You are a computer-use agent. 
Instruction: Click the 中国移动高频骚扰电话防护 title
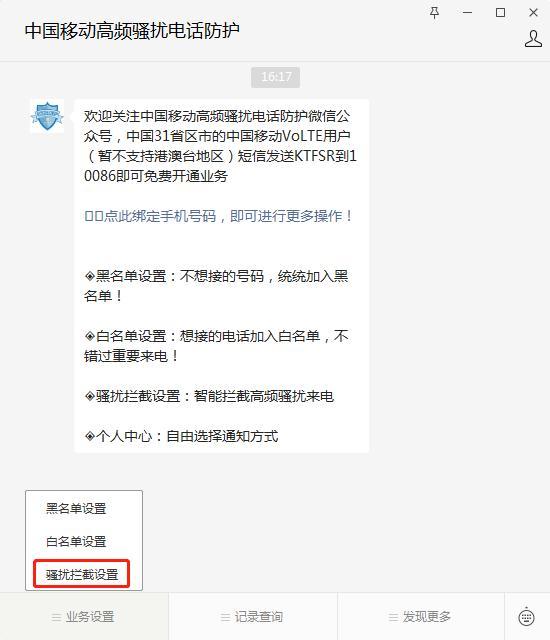tap(132, 31)
